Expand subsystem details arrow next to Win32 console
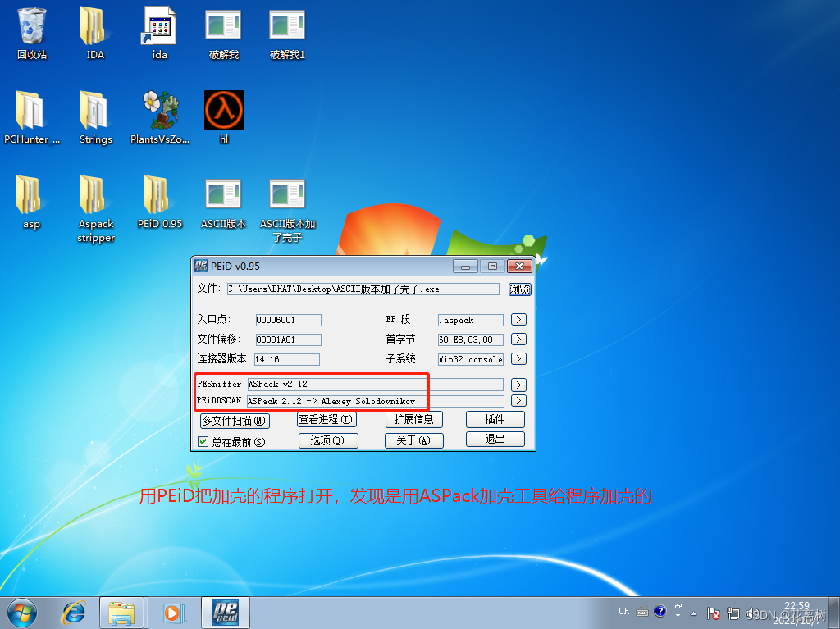840x629 pixels. tap(518, 359)
